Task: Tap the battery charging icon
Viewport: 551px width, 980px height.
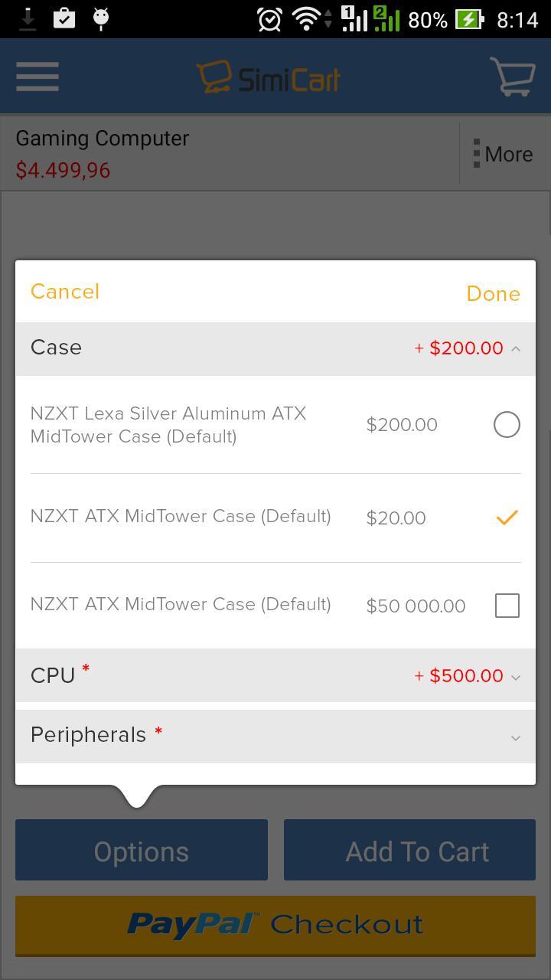Action: pos(468,19)
